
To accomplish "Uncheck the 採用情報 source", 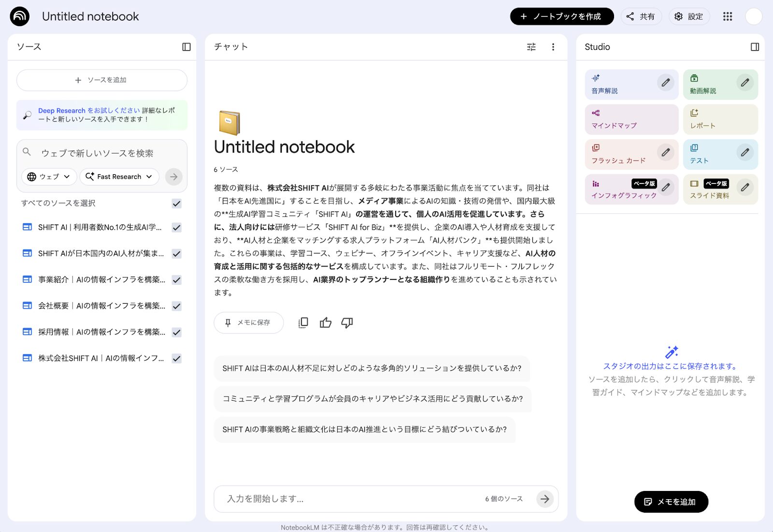I will click(x=177, y=332).
